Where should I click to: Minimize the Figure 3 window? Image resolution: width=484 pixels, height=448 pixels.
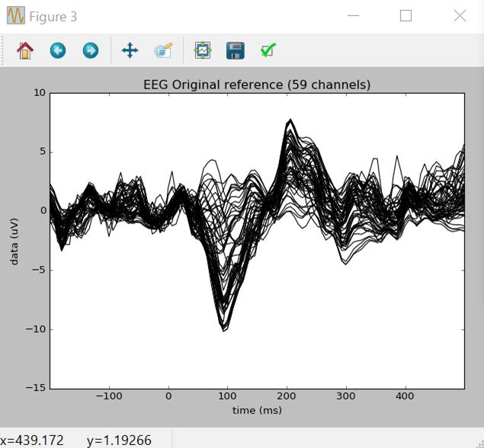coord(352,16)
